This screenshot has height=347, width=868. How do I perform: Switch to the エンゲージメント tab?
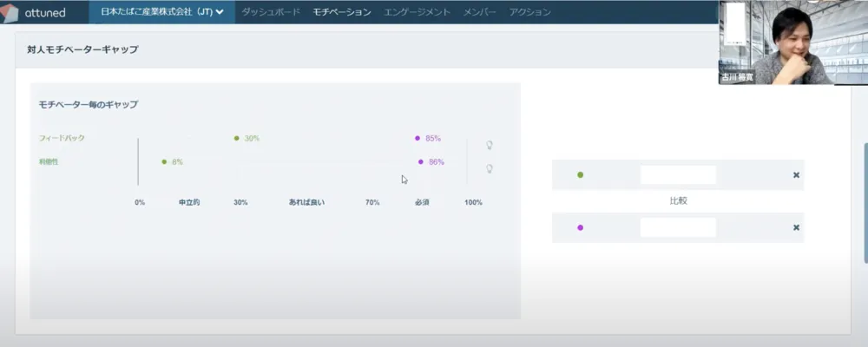(x=417, y=12)
